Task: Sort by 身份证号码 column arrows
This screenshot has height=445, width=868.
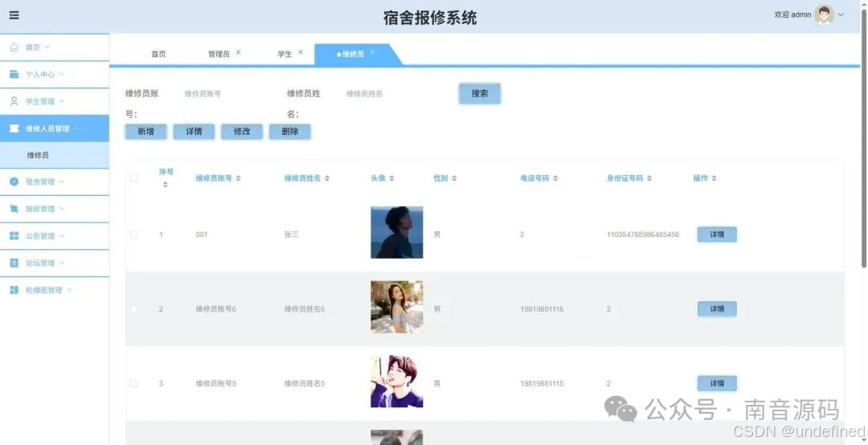Action: pos(649,178)
